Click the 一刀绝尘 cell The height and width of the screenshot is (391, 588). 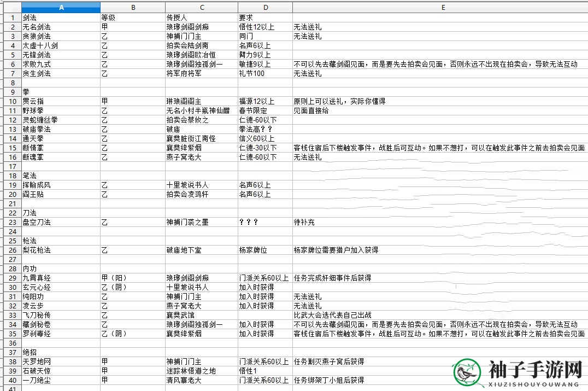click(61, 381)
